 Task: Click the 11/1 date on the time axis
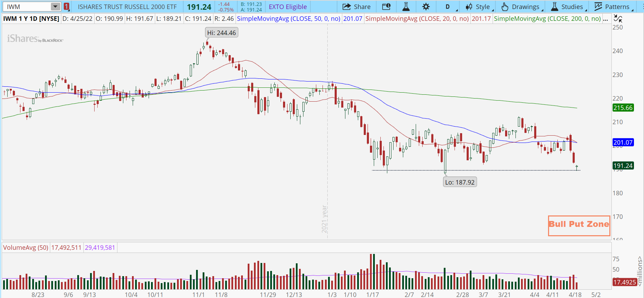(x=199, y=295)
